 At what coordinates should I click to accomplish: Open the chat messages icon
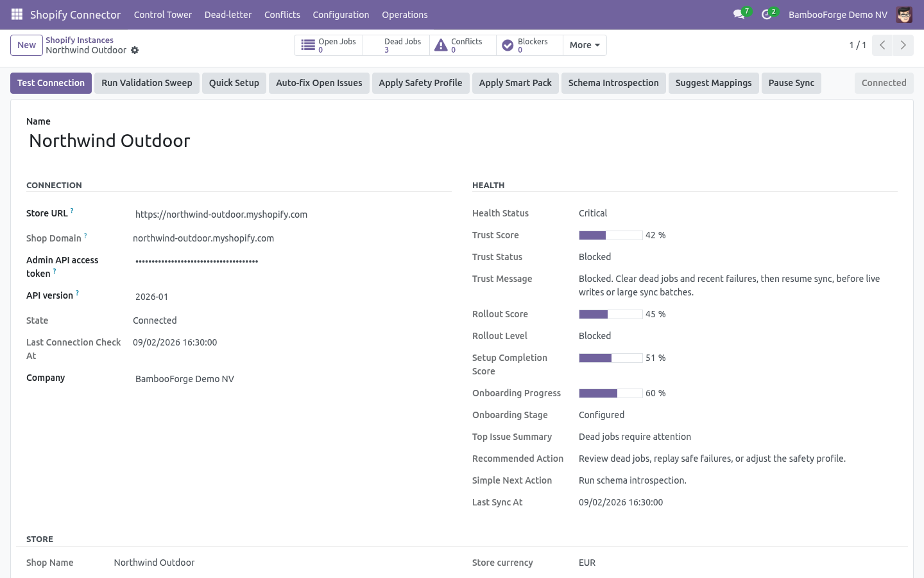(739, 14)
